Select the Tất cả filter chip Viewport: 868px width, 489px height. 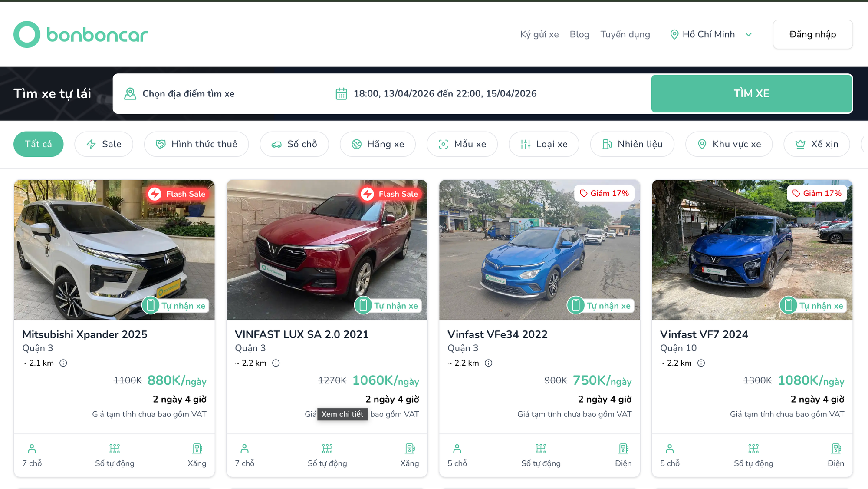click(x=38, y=144)
